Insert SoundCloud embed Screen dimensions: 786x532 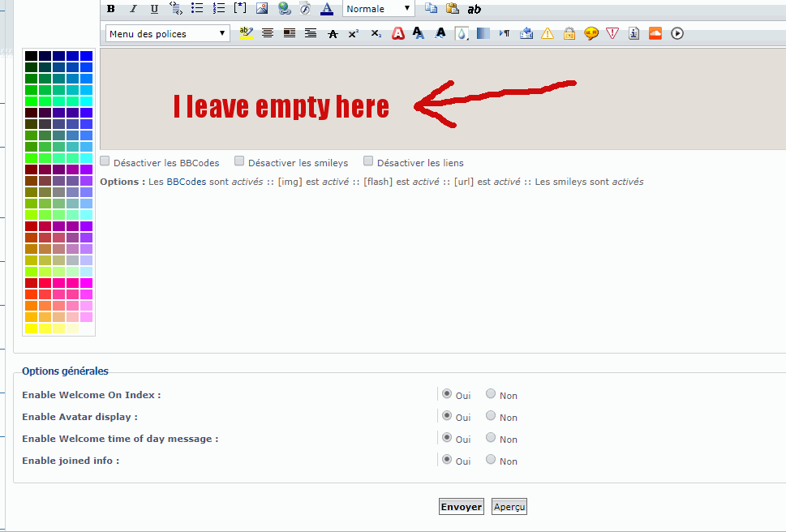pyautogui.click(x=655, y=33)
